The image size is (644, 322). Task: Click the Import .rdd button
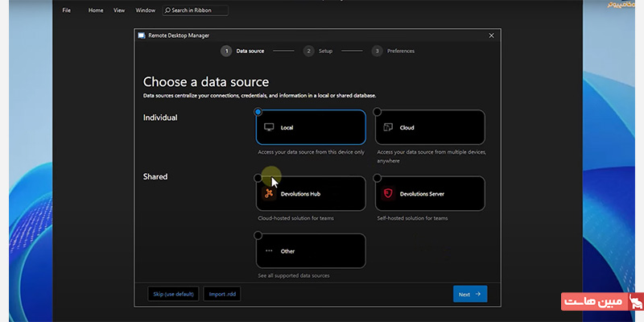(222, 294)
